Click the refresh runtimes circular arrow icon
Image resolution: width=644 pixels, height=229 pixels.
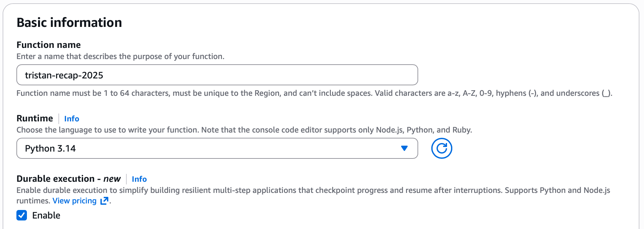pos(441,148)
